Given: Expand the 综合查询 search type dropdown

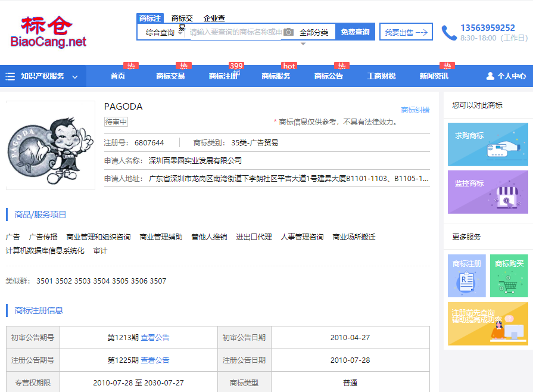Looking at the screenshot, I should pyautogui.click(x=164, y=32).
